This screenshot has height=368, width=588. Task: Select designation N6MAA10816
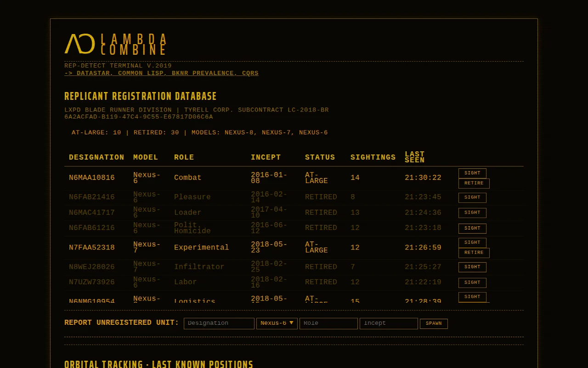pyautogui.click(x=92, y=178)
